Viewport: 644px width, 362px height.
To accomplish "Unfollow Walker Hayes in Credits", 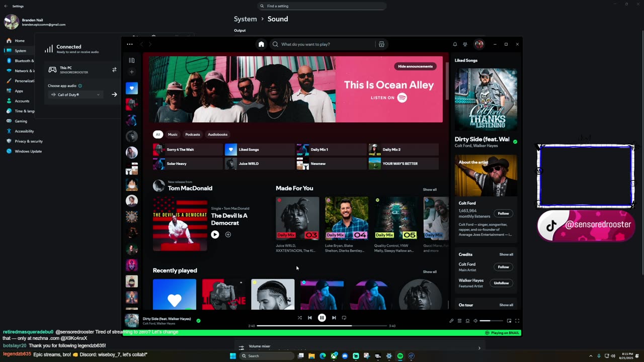I will tap(501, 283).
